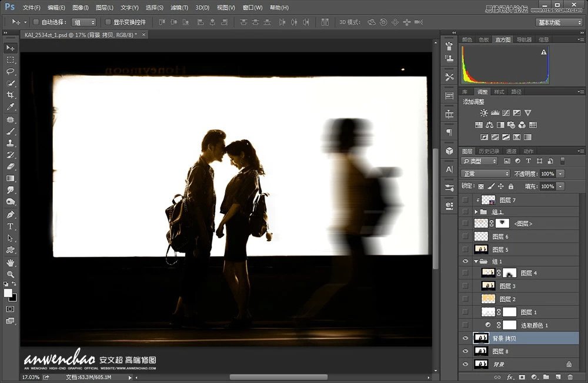The height and width of the screenshot is (383, 588).
Task: Select the Zoom tool
Action: [11, 274]
